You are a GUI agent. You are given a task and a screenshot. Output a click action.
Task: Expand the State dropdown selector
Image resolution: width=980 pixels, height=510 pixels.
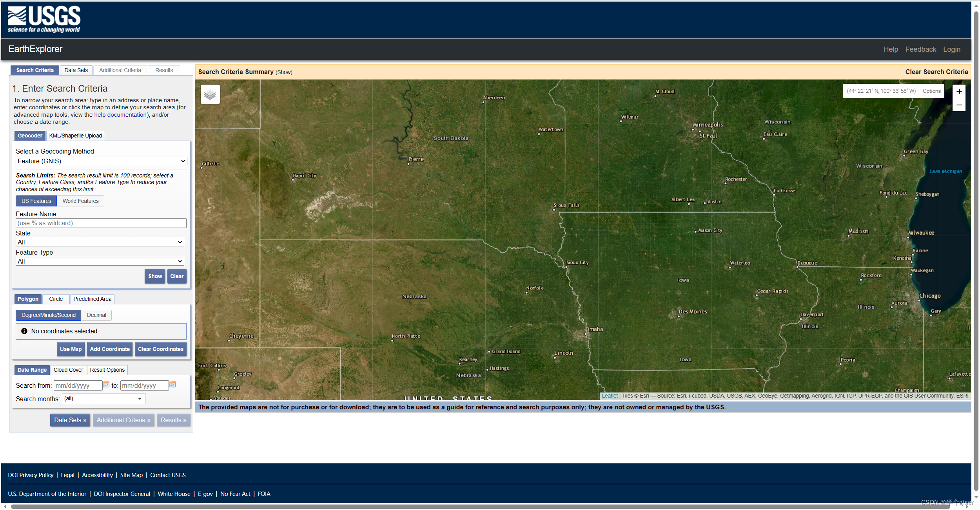(100, 242)
